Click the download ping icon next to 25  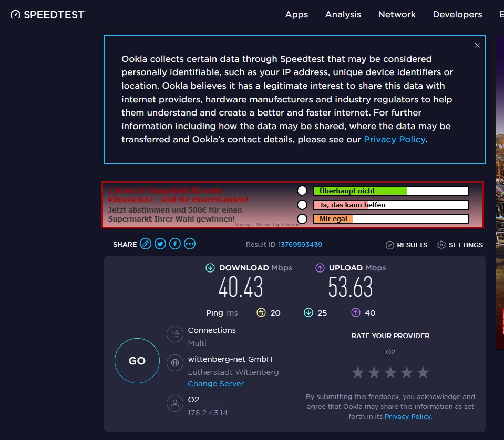tap(308, 312)
